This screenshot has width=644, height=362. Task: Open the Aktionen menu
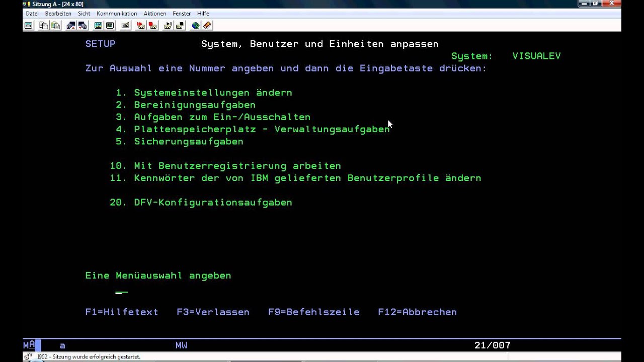click(155, 14)
